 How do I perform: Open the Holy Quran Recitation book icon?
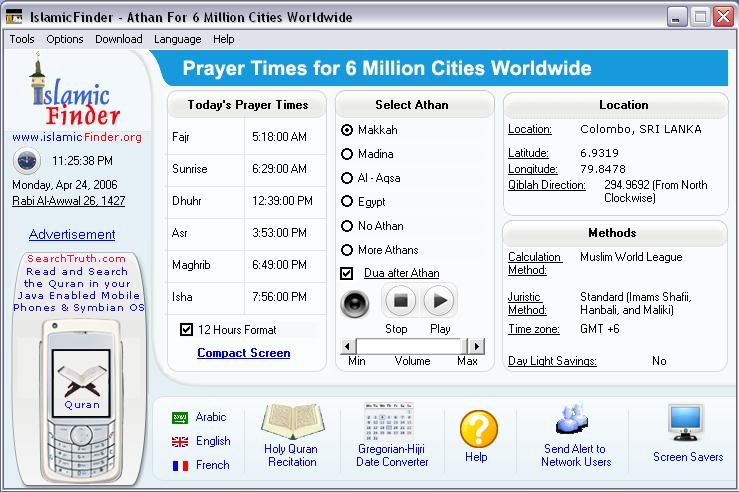pos(292,420)
